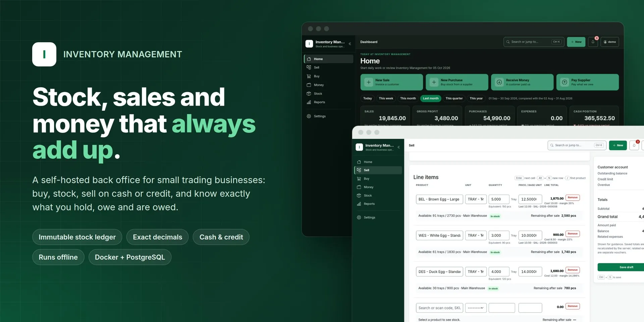644x322 pixels.
Task: Open Home in light window sidebar
Action: click(x=378, y=162)
